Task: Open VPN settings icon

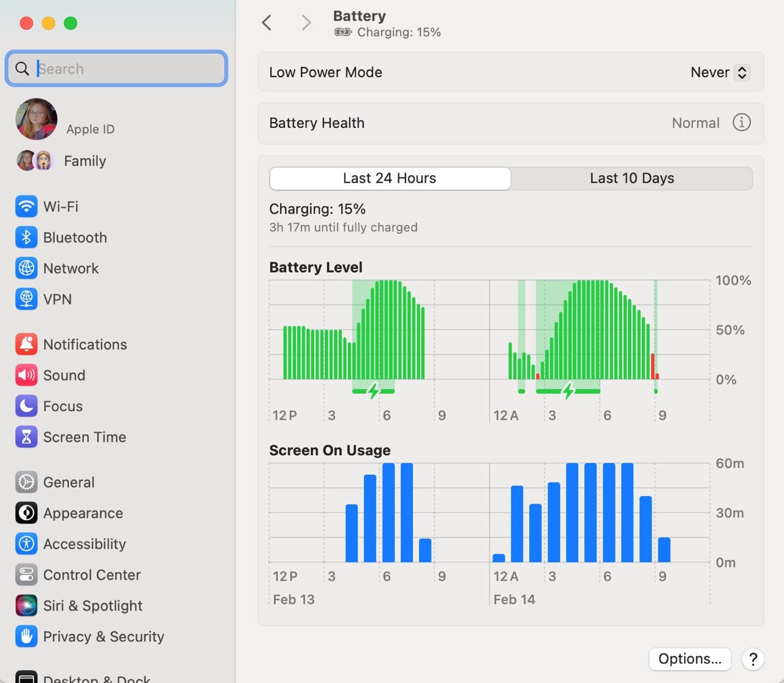Action: click(x=26, y=299)
